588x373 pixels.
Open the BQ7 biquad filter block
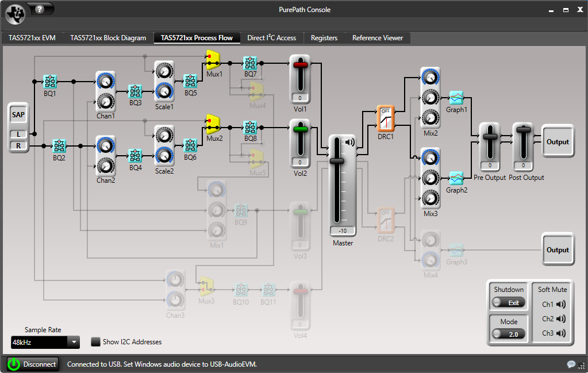pyautogui.click(x=250, y=63)
